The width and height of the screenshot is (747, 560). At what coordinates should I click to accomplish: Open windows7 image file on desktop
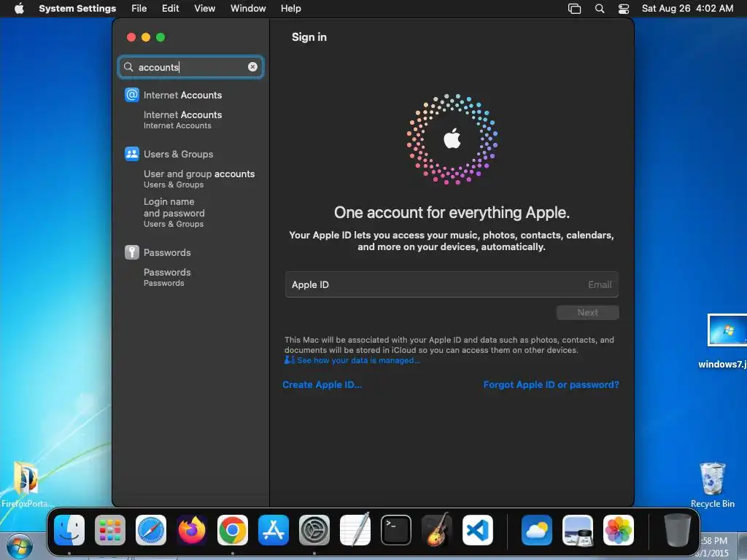coord(724,341)
